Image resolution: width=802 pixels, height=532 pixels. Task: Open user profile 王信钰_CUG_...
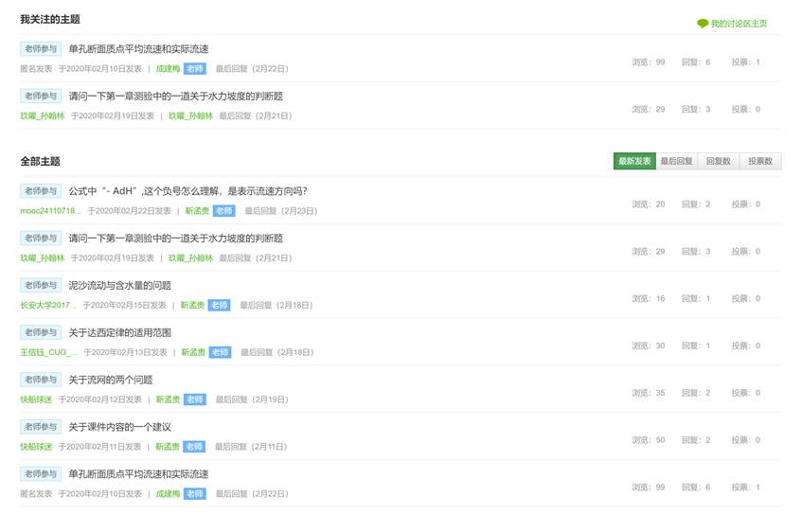(x=48, y=353)
